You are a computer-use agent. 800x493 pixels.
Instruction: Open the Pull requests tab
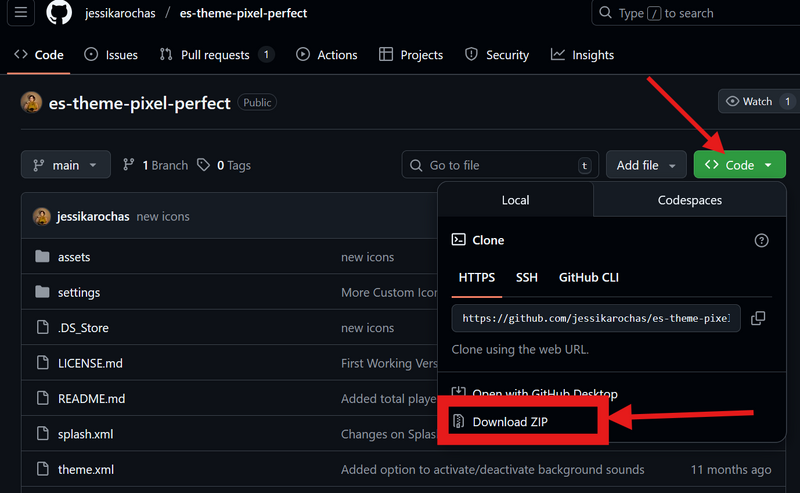pyautogui.click(x=217, y=55)
